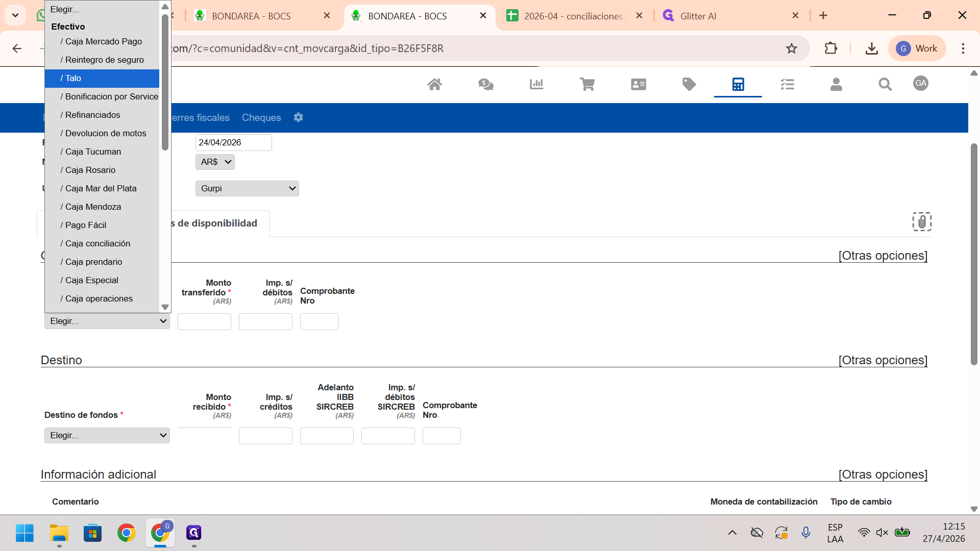Click the paperclip attachment icon

pyautogui.click(x=922, y=222)
